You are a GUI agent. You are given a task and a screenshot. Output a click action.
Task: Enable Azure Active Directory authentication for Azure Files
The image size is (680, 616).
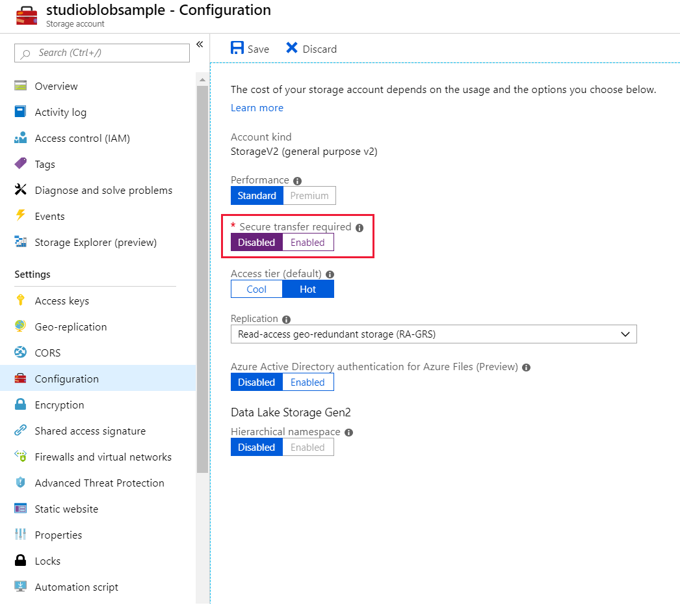click(307, 382)
